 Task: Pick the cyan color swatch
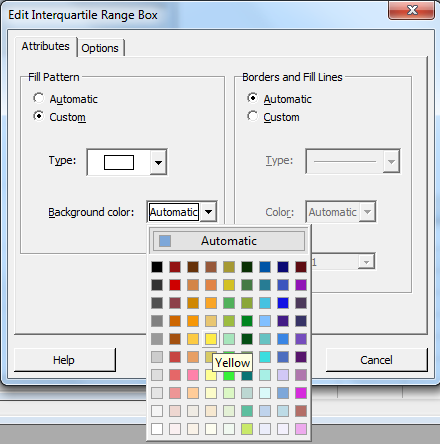265,357
